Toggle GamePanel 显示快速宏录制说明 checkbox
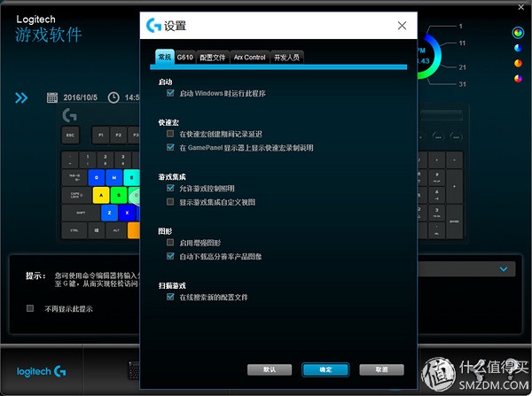The height and width of the screenshot is (396, 532). coord(170,147)
